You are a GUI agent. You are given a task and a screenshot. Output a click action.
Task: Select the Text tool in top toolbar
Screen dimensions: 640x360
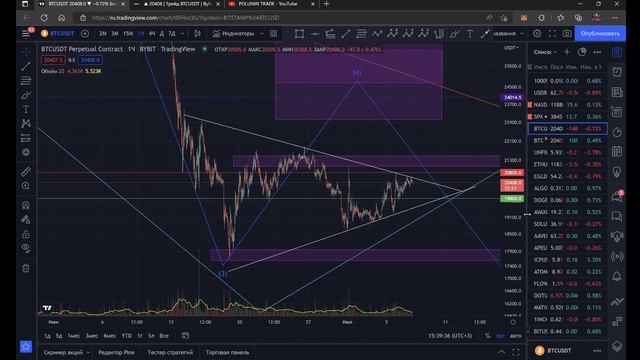pyautogui.click(x=470, y=33)
